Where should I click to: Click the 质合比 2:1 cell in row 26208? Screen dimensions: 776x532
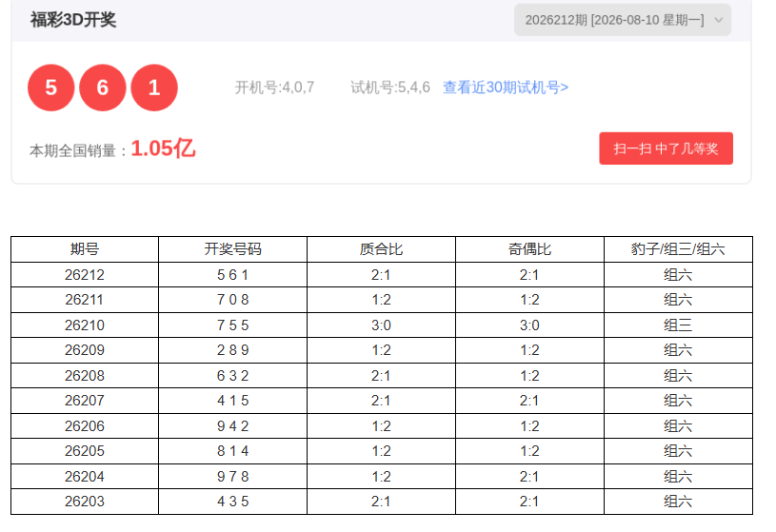381,376
